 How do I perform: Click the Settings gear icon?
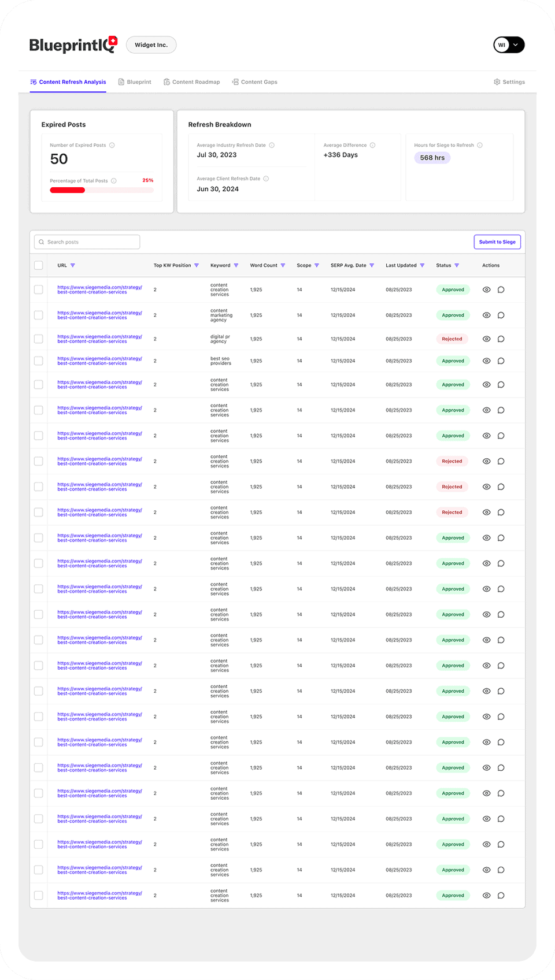[x=497, y=82]
